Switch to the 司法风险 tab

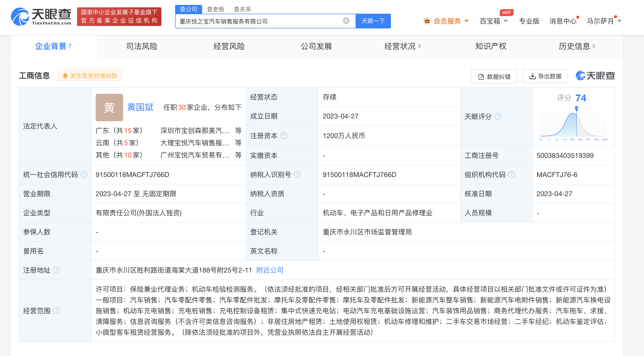(142, 46)
